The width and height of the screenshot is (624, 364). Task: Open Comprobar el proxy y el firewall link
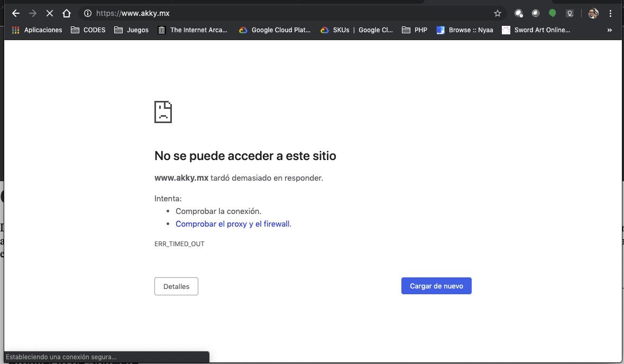(233, 223)
